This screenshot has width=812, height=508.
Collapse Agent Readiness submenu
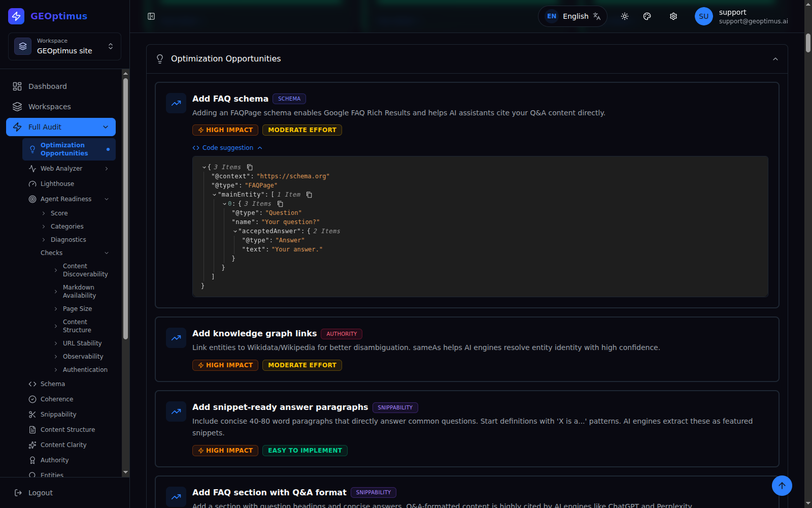(x=107, y=199)
